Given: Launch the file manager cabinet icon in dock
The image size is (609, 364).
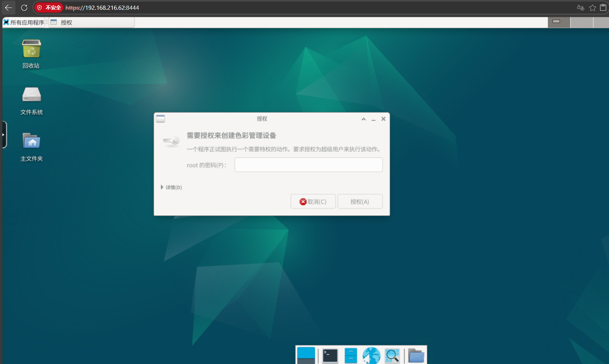Looking at the screenshot, I should (x=351, y=355).
